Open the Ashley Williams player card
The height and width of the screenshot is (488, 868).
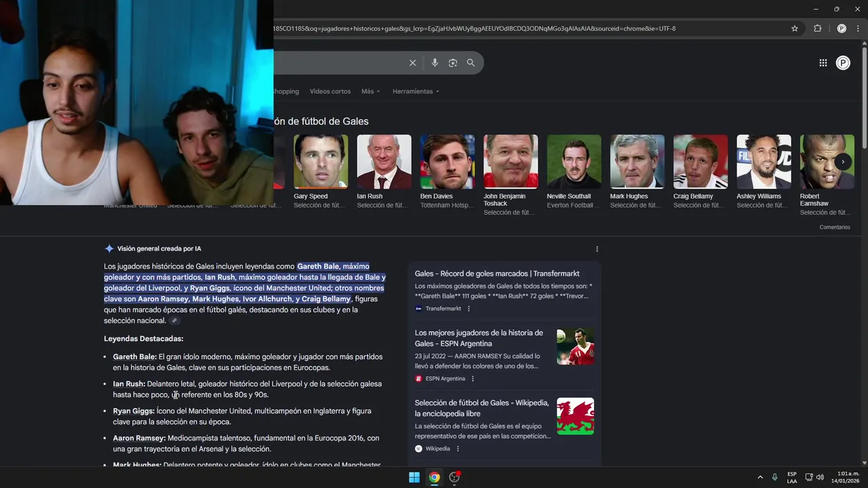pyautogui.click(x=764, y=171)
